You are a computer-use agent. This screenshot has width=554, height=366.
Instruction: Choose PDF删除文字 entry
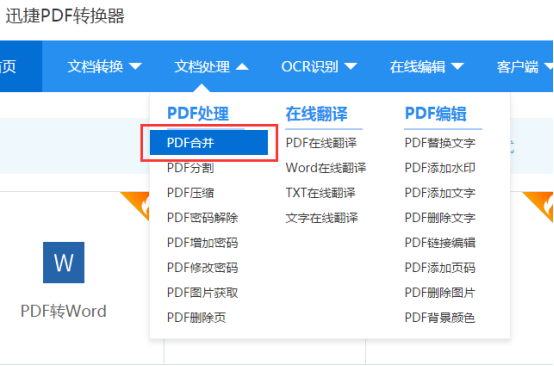[x=440, y=218]
